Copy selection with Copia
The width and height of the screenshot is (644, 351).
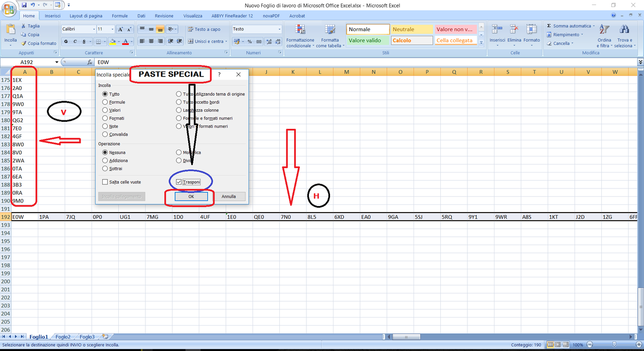[31, 35]
